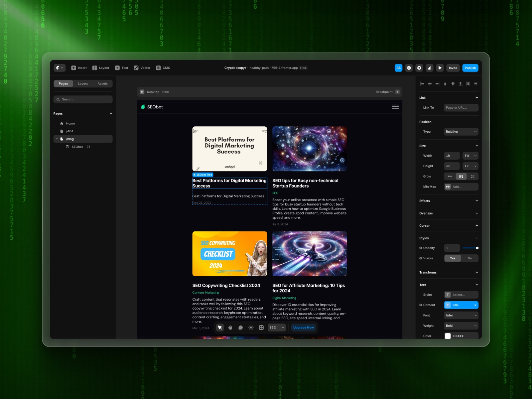Screen dimensions: 532x399
Task: Open the Font dropdown set to Inter
Action: pos(461,315)
